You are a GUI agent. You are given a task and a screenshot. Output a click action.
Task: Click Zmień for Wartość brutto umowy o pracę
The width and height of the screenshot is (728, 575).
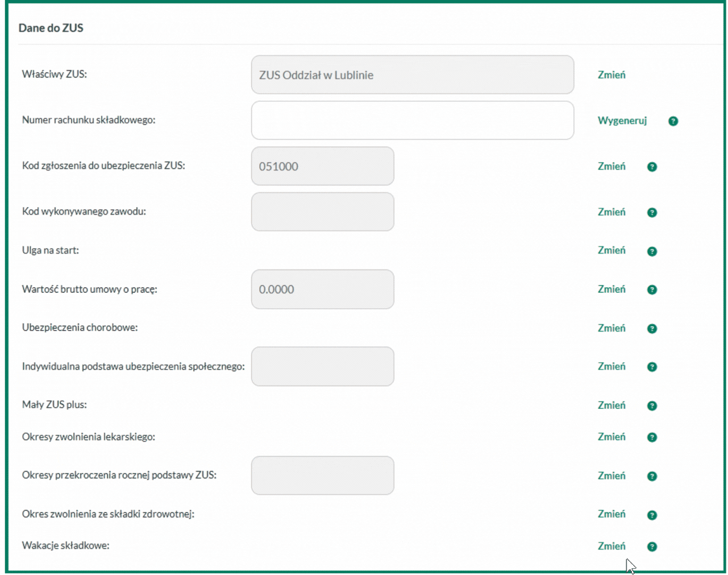(x=611, y=289)
